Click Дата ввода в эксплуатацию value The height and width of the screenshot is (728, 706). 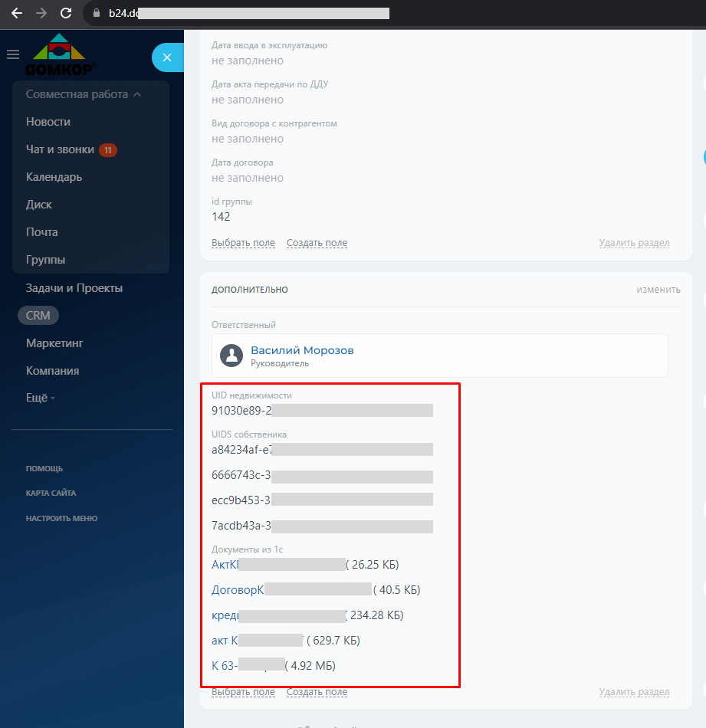(x=248, y=61)
